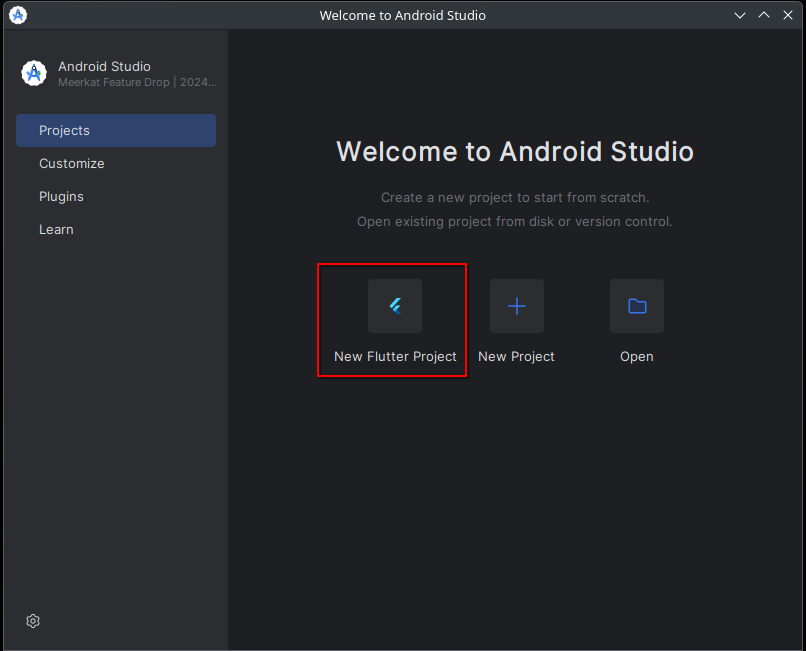Viewport: 806px width, 651px height.
Task: Click the New Flutter Project label
Action: [x=395, y=356]
